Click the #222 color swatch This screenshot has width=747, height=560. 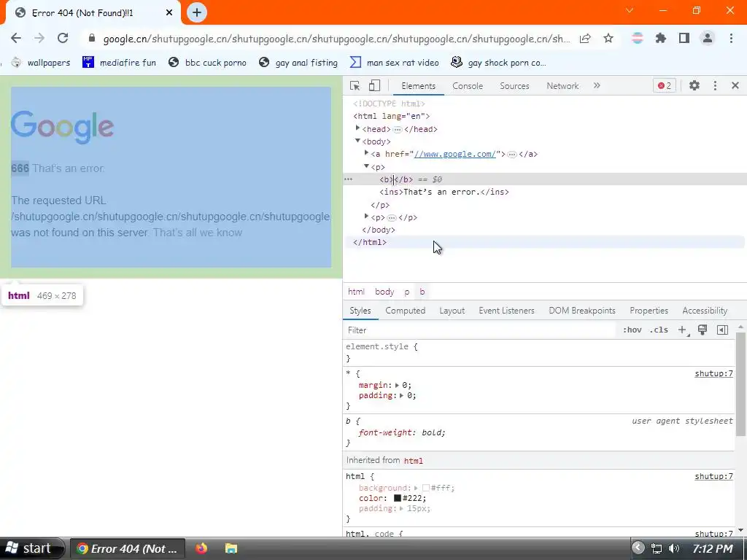click(x=398, y=498)
